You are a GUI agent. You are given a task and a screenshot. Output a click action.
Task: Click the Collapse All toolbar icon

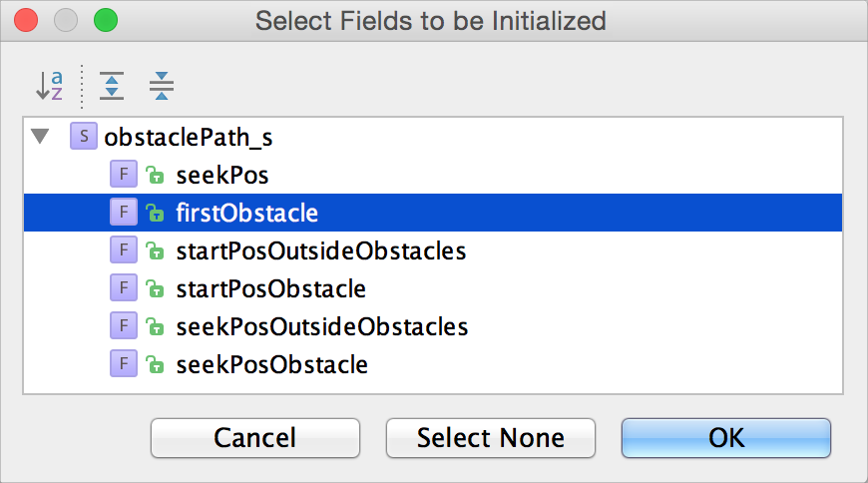tap(161, 86)
